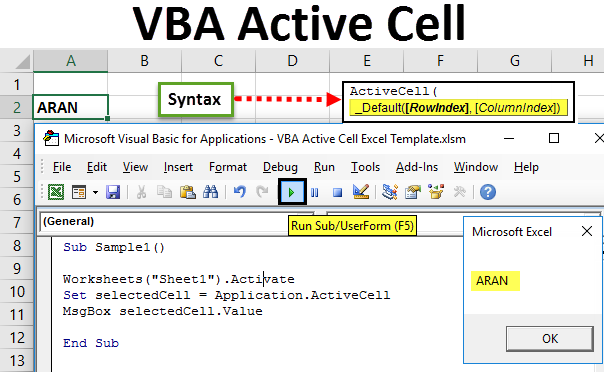Viewport: 604px width, 372px height.
Task: Click the View Microsoft Excel toolbar icon
Action: click(x=56, y=192)
